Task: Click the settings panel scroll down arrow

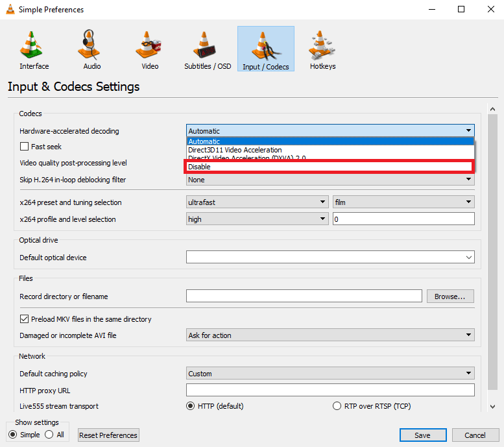Action: click(492, 407)
